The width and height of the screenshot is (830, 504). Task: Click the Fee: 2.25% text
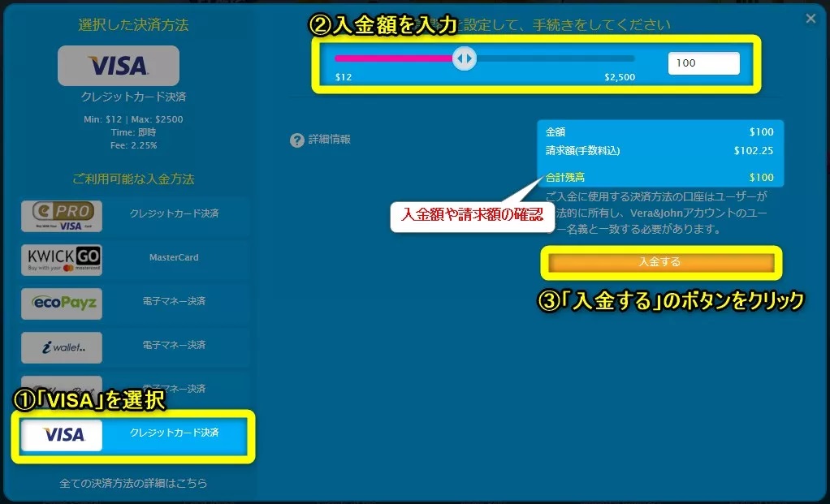[x=133, y=145]
